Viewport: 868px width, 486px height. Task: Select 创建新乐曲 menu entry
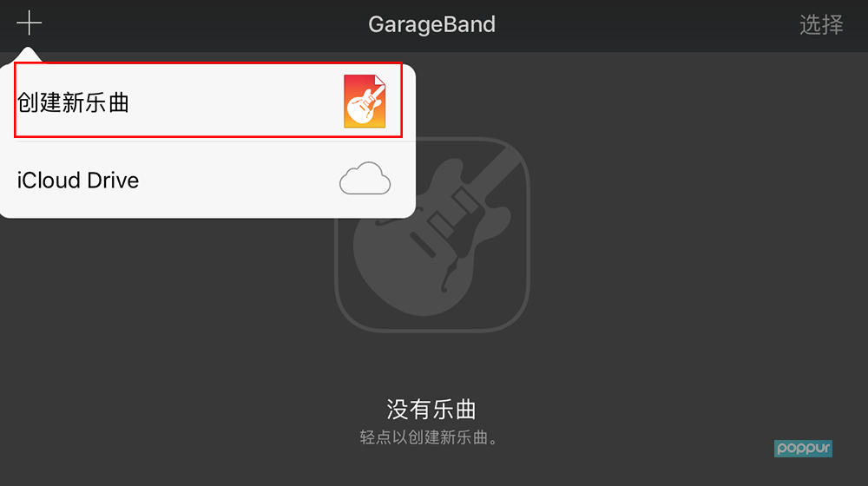coord(208,100)
